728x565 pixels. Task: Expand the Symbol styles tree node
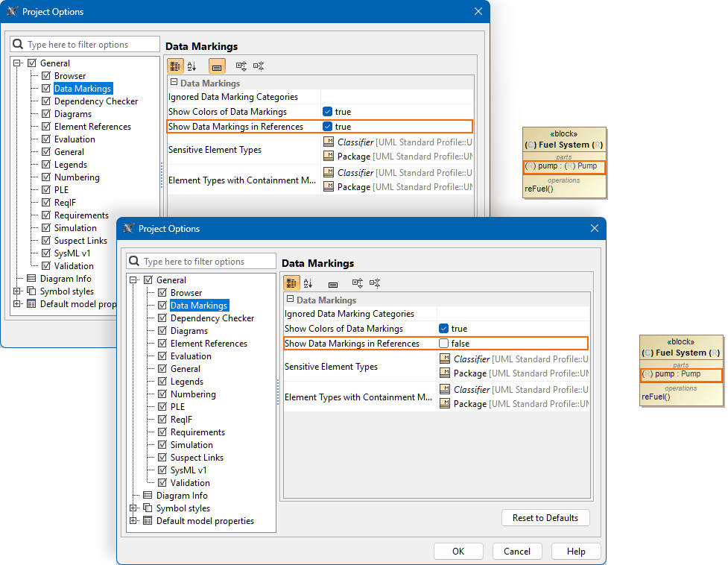(x=133, y=508)
